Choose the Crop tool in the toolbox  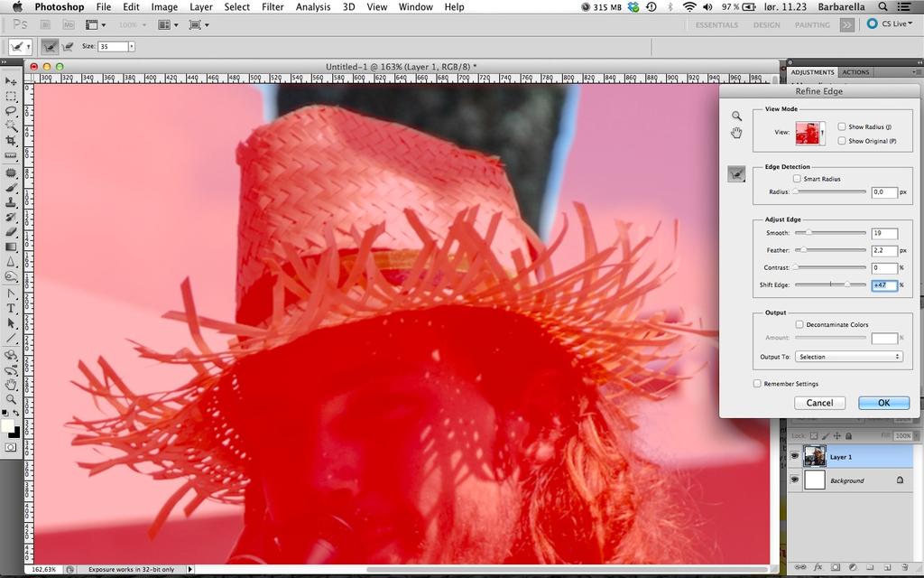pos(12,141)
